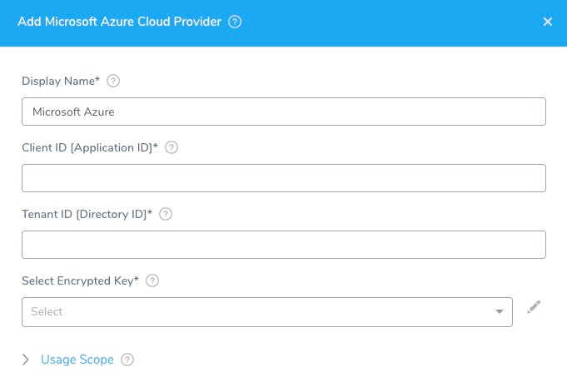Open help for Add Microsoft Azure Cloud Provider title
567x392 pixels.
235,22
